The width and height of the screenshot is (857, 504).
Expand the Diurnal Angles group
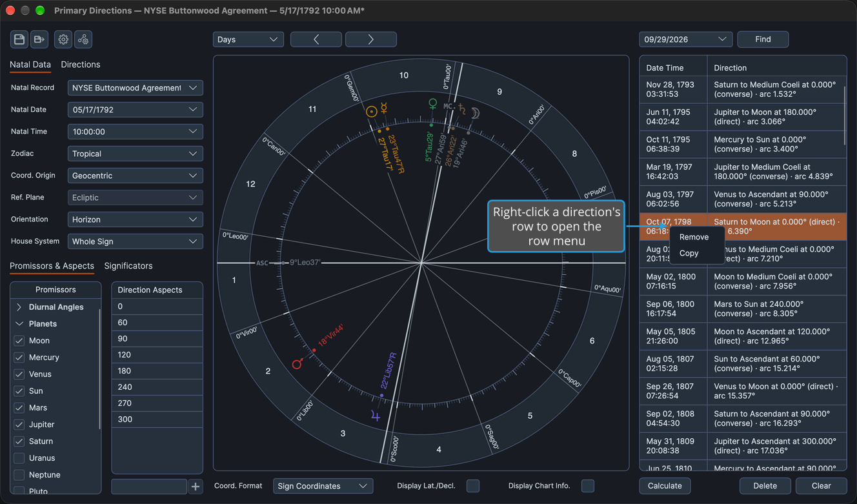click(19, 307)
